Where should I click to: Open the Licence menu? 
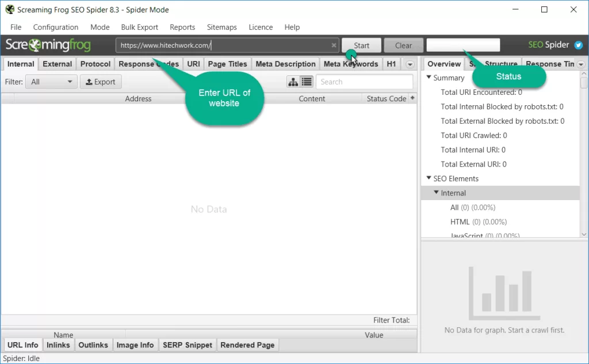261,27
